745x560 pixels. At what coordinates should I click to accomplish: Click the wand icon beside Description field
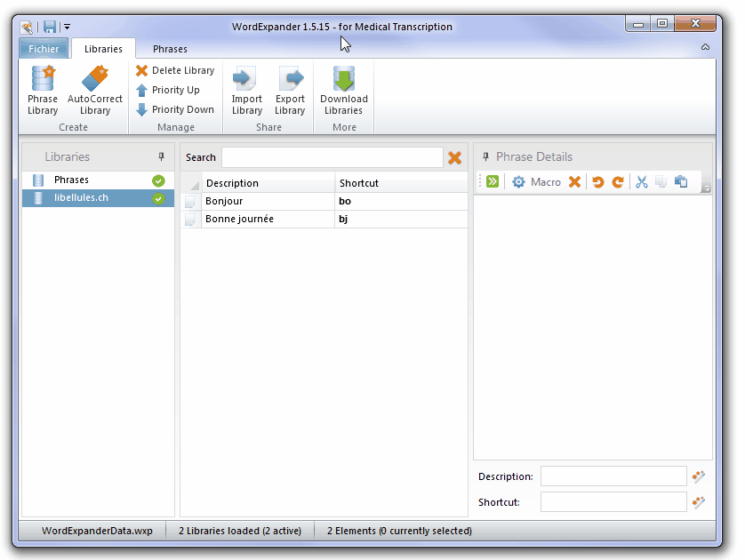(699, 476)
